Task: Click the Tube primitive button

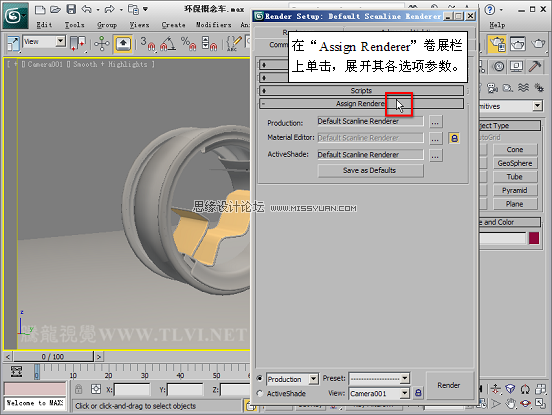Action: (515, 177)
